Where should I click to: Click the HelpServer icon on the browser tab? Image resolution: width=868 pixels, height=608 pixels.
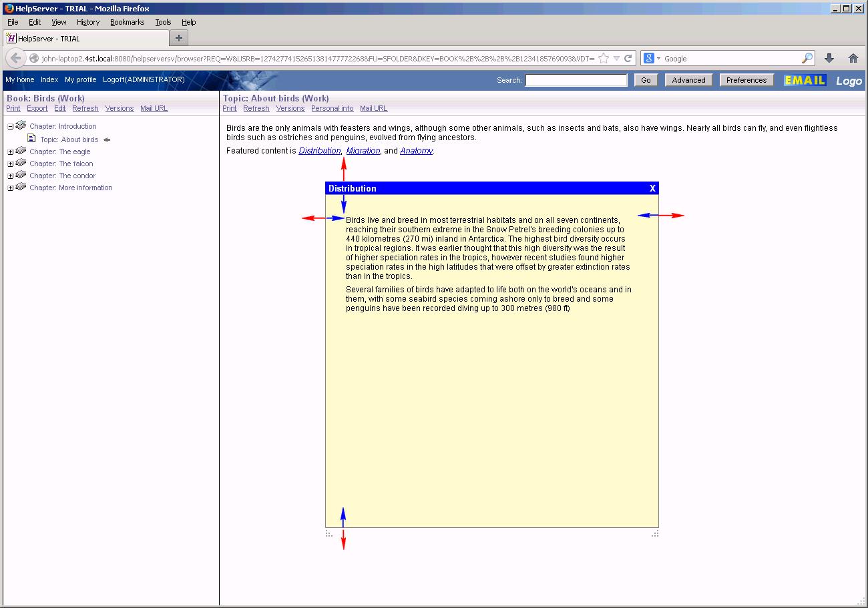(x=10, y=37)
